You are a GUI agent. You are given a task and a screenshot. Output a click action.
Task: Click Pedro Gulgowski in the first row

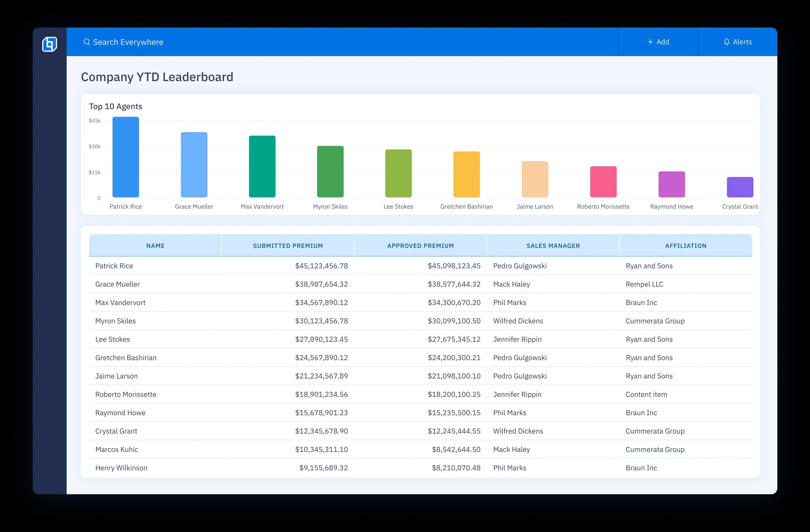click(520, 266)
